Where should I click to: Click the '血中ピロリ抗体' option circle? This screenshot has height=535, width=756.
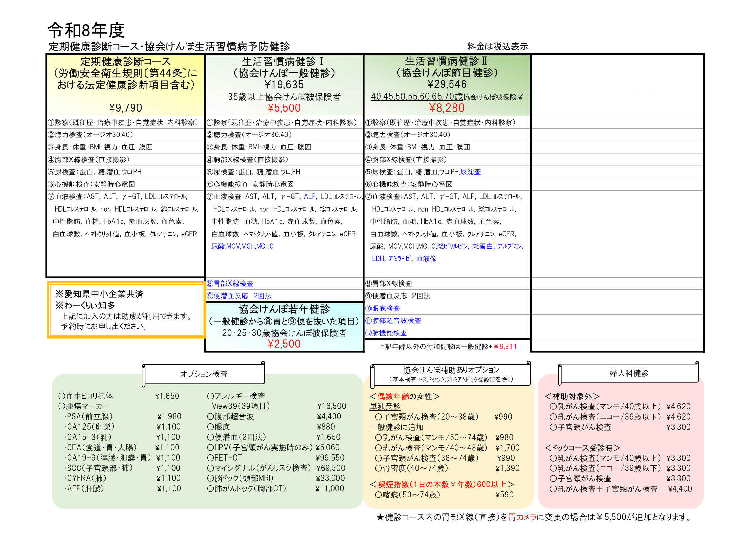point(62,396)
